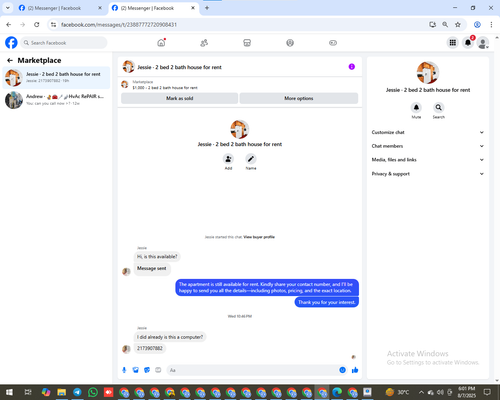The image size is (500, 400).
Task: Open Chrome three-dot menu
Action: click(491, 24)
